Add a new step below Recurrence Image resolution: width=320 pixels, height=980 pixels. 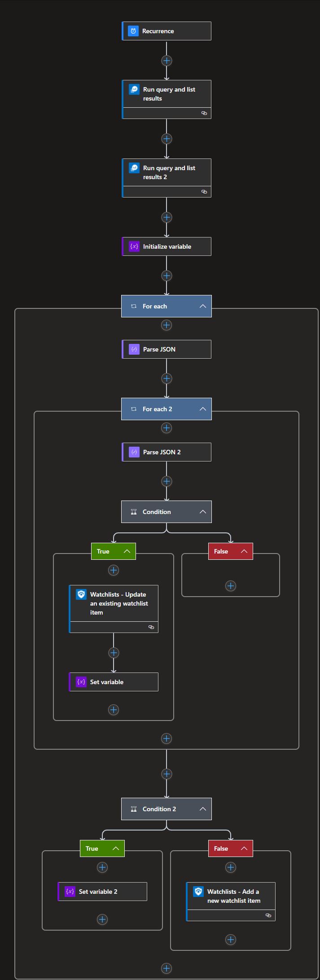(166, 60)
